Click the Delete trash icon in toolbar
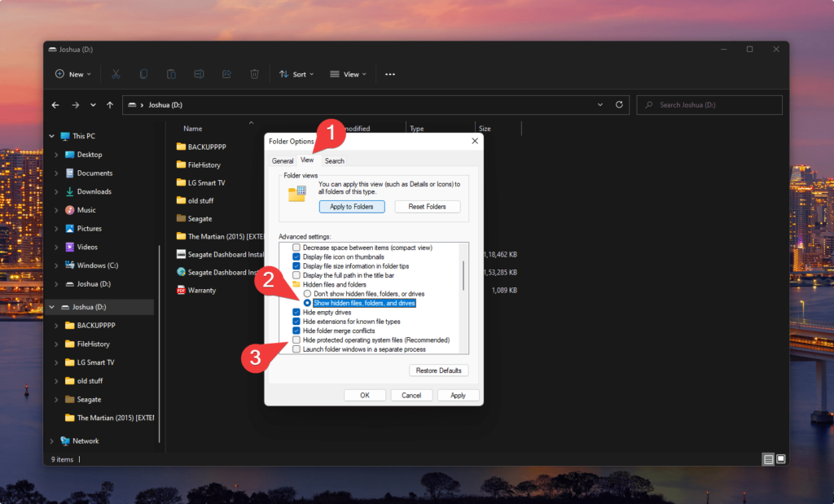This screenshot has width=834, height=504. (x=254, y=74)
